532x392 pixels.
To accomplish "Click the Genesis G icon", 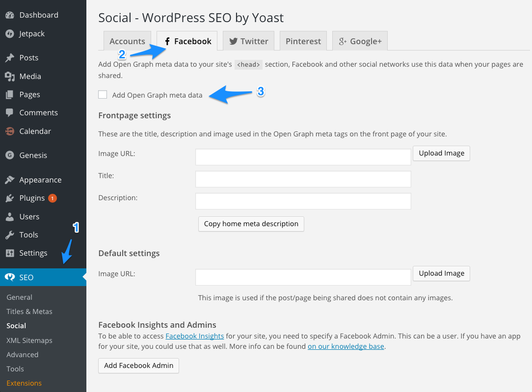I will point(10,156).
